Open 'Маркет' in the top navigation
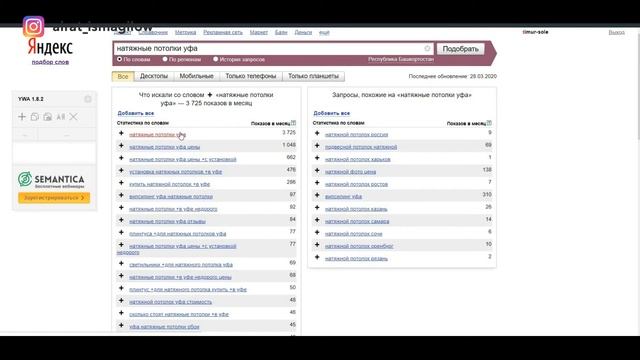 259,33
